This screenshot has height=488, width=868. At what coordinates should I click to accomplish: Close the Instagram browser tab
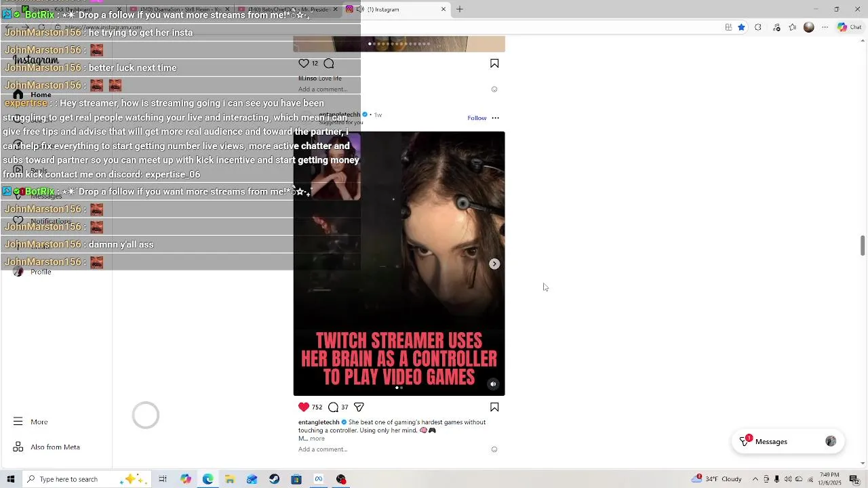point(443,9)
